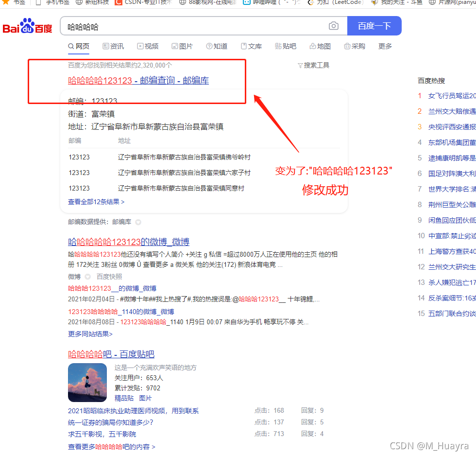The image size is (476, 456).
Task: Open 123123哈哈哈哈_1140的微博_微博 link
Action: 121,312
